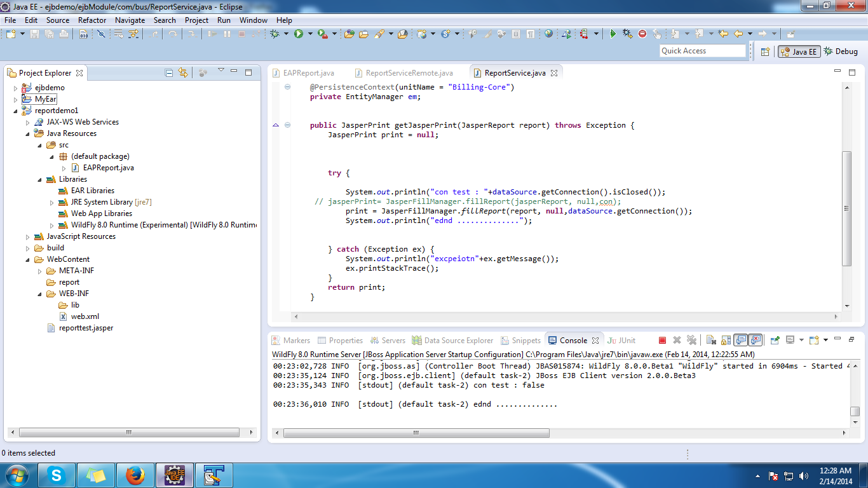The image size is (868, 488).
Task: Click the green Resume debug icon
Action: click(x=613, y=34)
